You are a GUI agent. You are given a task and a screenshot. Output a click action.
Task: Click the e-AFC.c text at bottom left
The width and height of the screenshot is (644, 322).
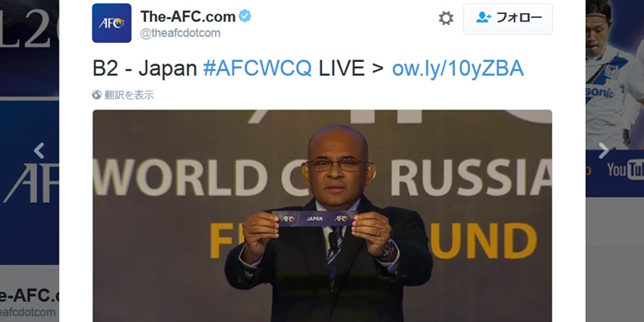coord(30,295)
